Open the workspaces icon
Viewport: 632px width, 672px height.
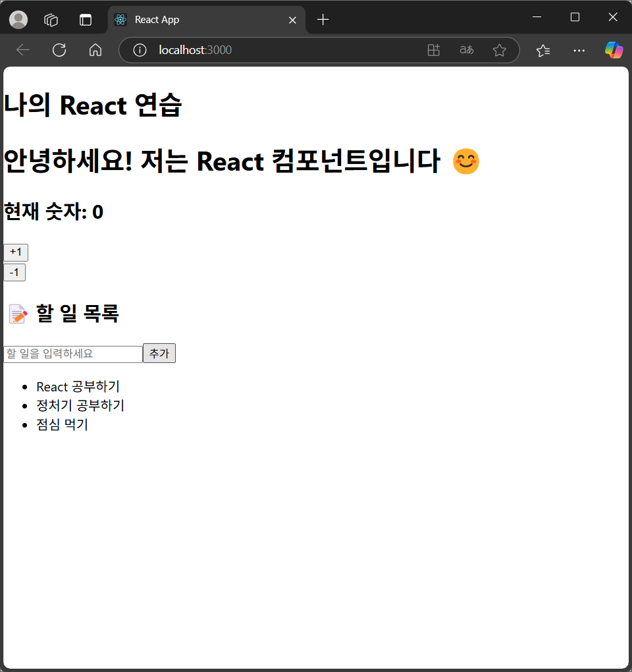coord(51,20)
